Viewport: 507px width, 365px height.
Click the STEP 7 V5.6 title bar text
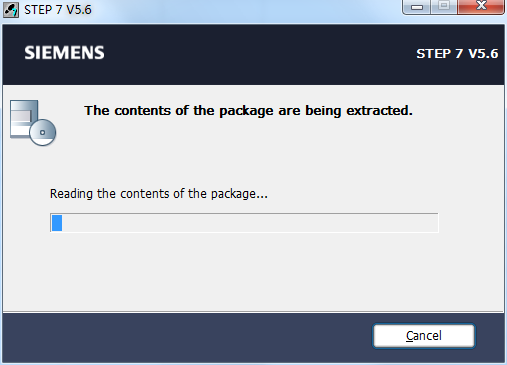58,10
